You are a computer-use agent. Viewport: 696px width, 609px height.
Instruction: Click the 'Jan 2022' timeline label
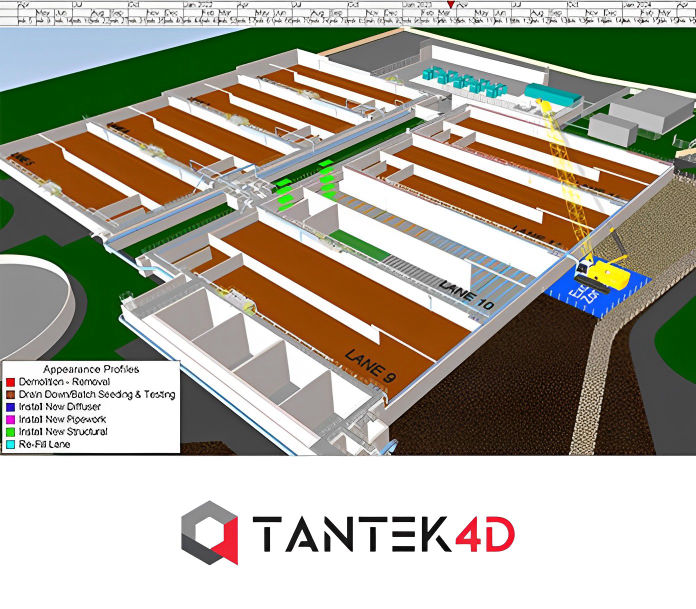click(198, 4)
